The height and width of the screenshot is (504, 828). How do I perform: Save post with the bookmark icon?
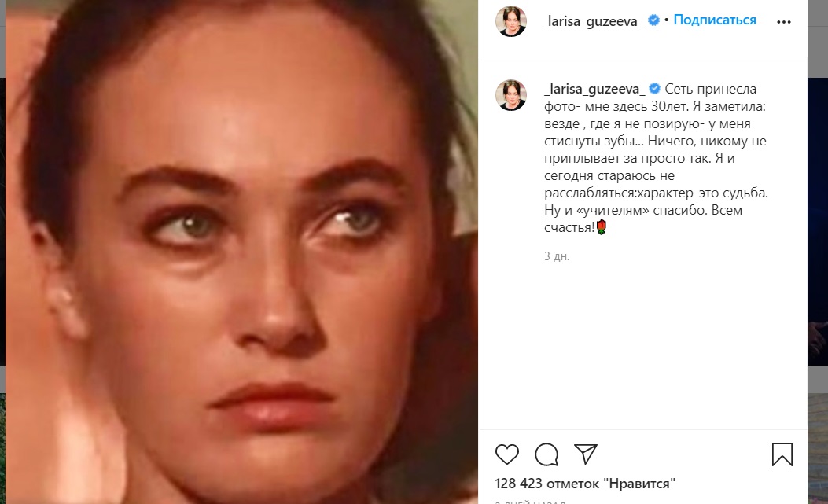[x=782, y=454]
